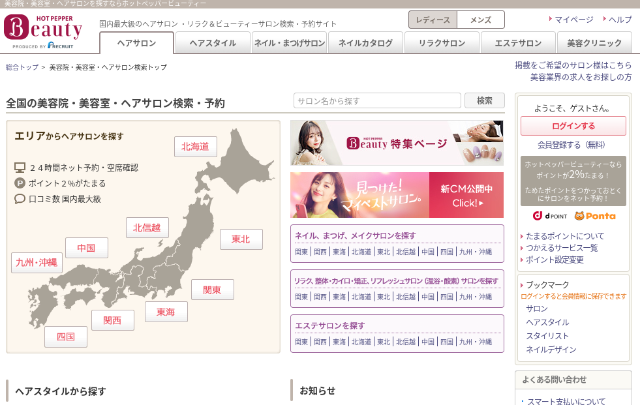This screenshot has width=640, height=405.
Task: Open マイページ link at top
Action: [x=574, y=19]
